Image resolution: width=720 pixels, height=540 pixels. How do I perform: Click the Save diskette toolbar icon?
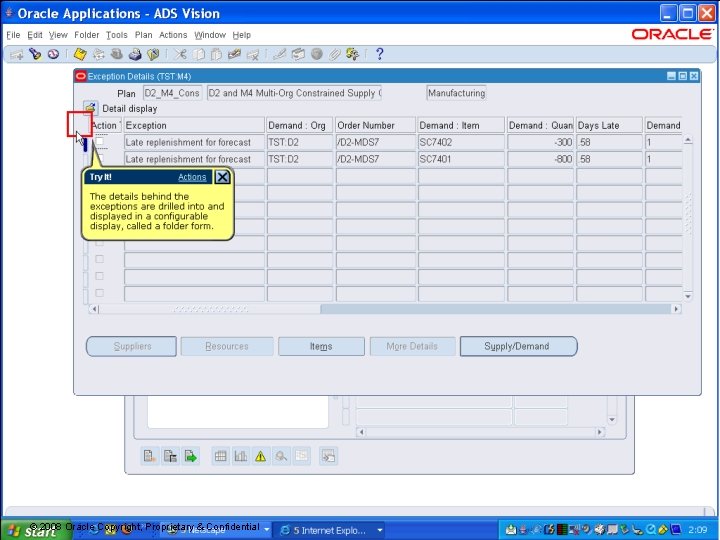pyautogui.click(x=80, y=55)
